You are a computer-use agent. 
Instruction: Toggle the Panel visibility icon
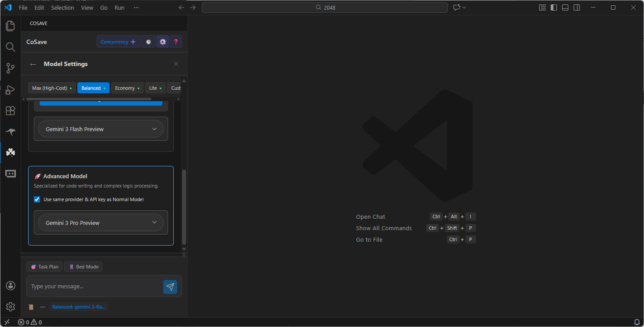pos(565,7)
